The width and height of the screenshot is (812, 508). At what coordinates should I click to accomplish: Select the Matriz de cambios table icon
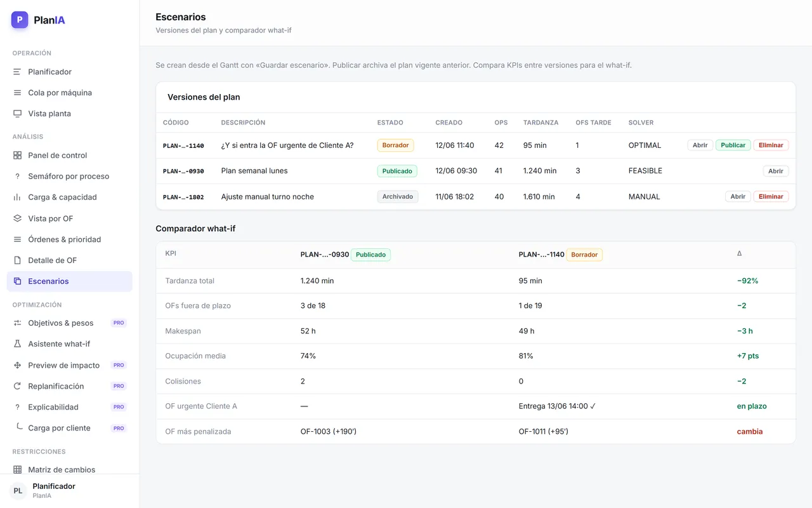[17, 470]
